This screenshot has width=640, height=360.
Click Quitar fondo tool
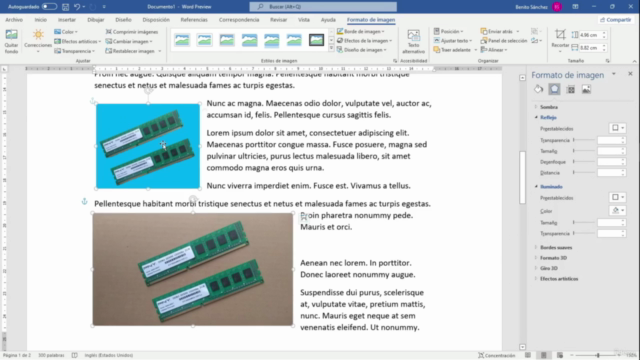pyautogui.click(x=11, y=41)
